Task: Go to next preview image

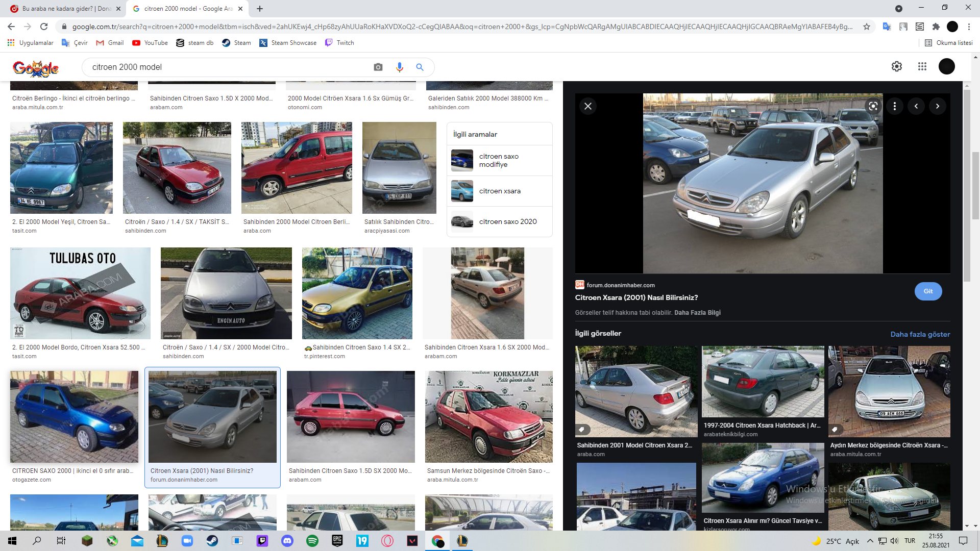Action: [x=937, y=106]
